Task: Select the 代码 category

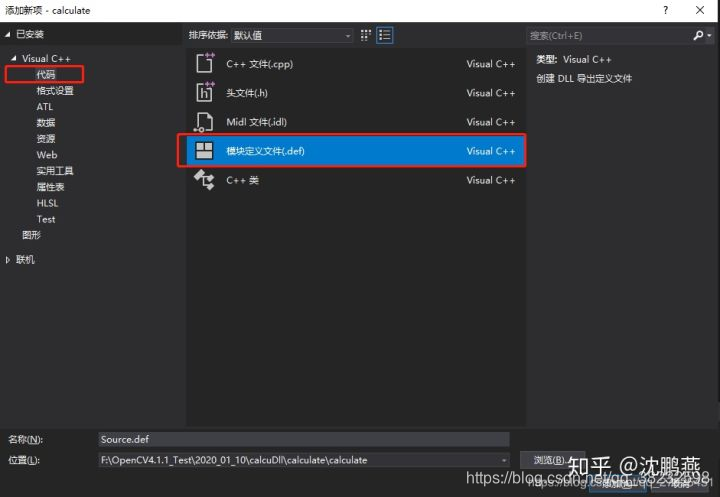Action: click(x=45, y=74)
